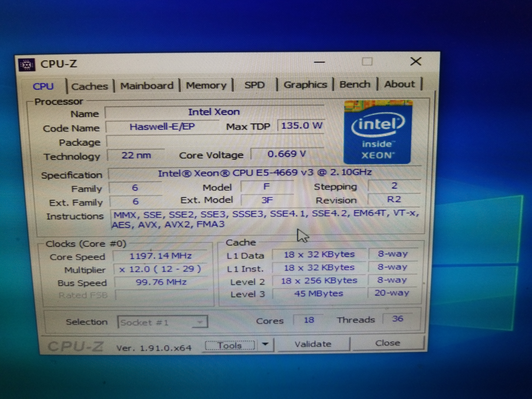Click the Bus Speed value 99.76 MHz

(x=161, y=282)
